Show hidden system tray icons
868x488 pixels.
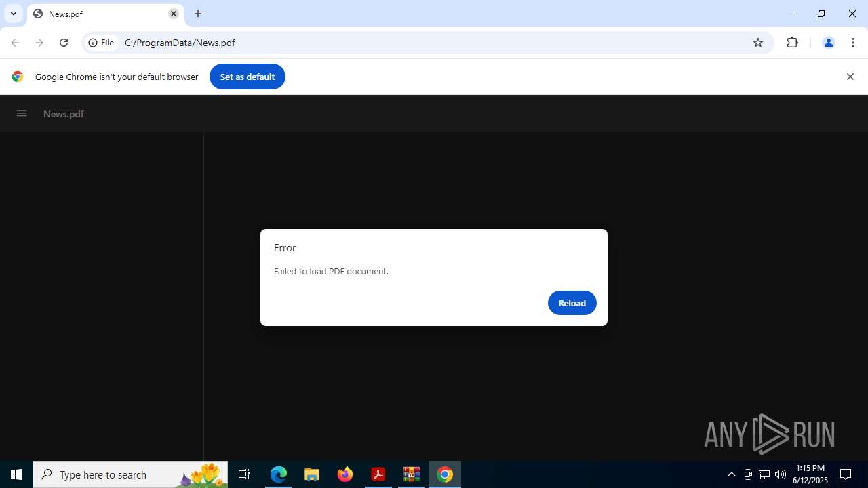pos(731,474)
